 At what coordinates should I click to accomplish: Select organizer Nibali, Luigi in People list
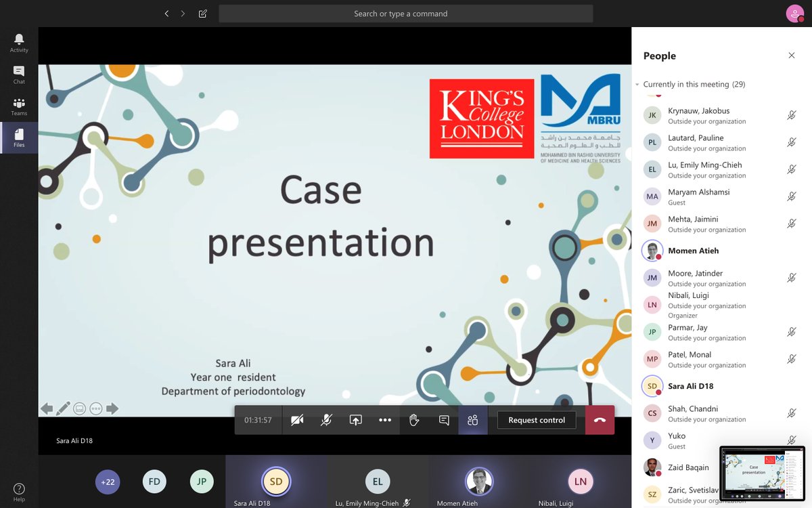(721, 305)
